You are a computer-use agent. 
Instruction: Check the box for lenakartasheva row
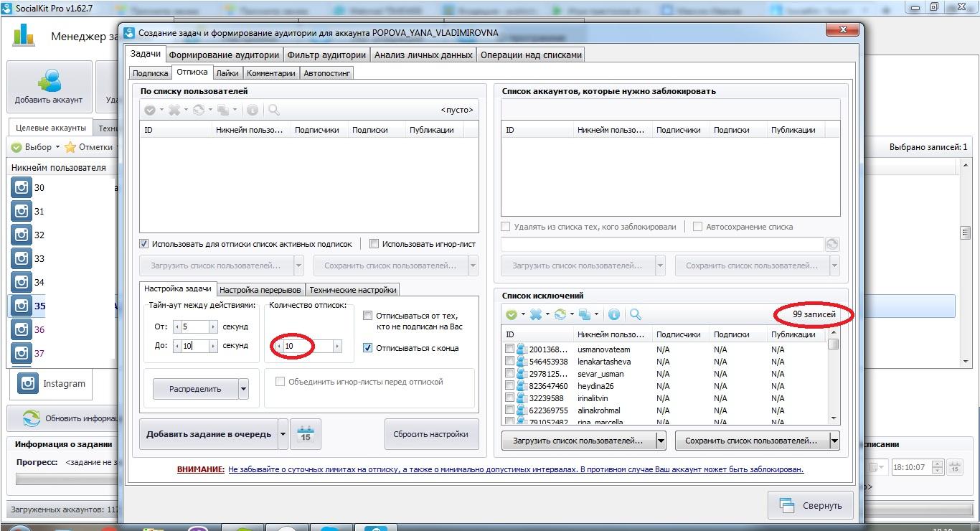(509, 362)
